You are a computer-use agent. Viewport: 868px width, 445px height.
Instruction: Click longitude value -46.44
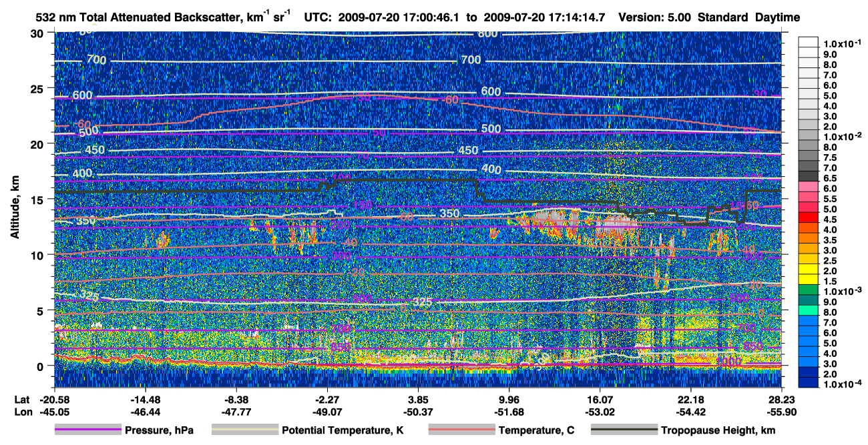[144, 412]
